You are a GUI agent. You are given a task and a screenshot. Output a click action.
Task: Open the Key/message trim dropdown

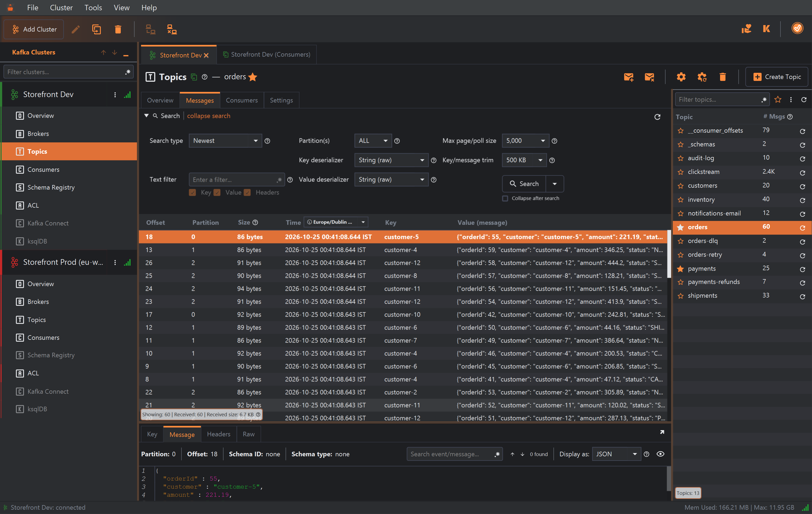point(524,160)
